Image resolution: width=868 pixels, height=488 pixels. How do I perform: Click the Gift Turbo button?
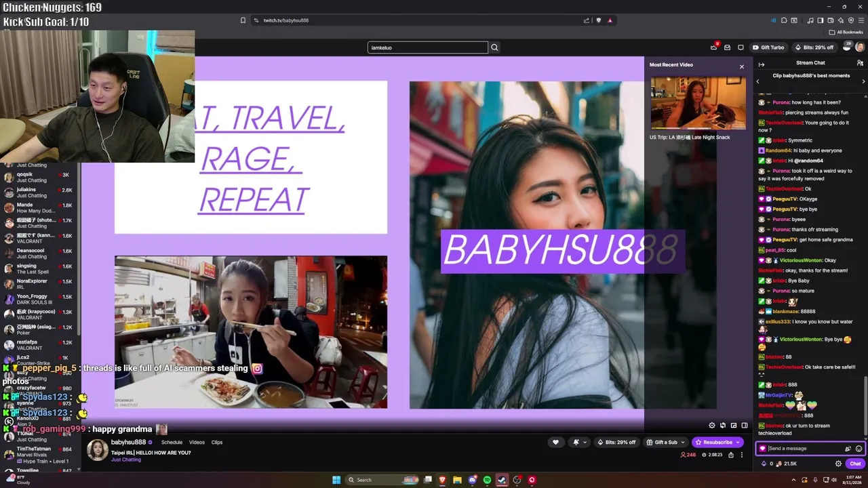768,47
